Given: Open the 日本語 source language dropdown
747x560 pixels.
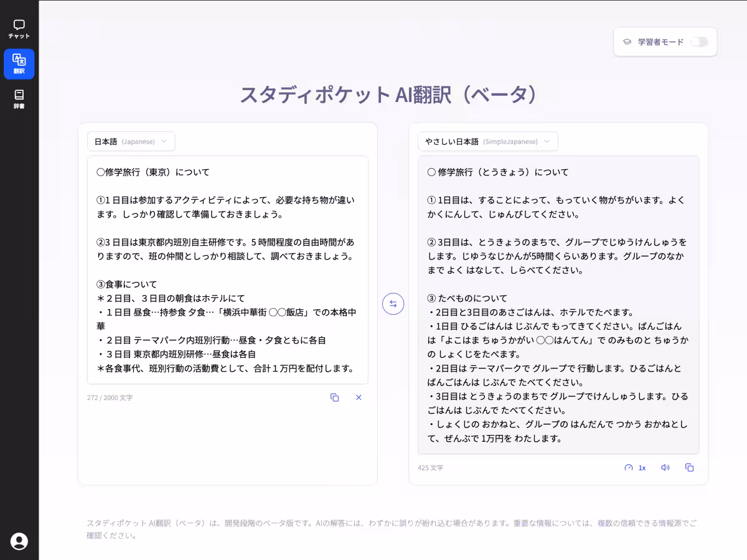Looking at the screenshot, I should tap(131, 141).
